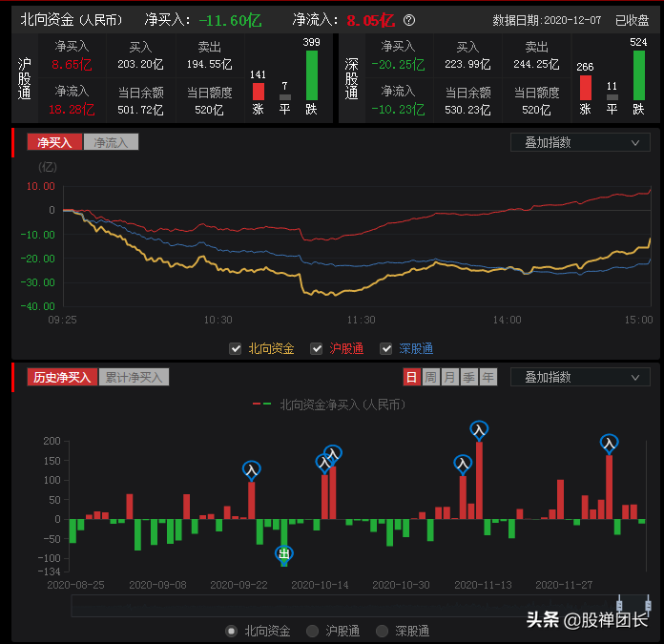Select the 深股通 radio button at the bottom
This screenshot has height=644, width=664.
click(383, 631)
